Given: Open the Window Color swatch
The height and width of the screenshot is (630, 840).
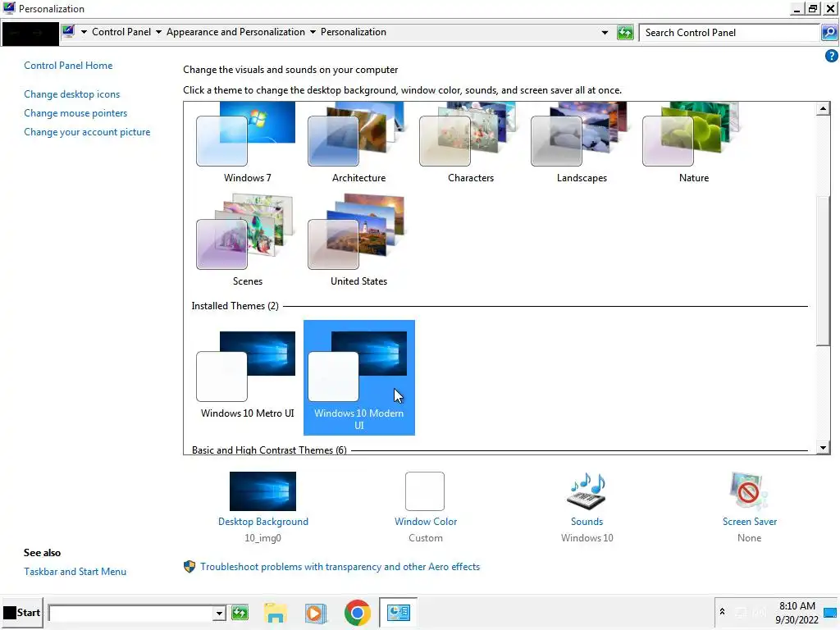Looking at the screenshot, I should [x=425, y=491].
